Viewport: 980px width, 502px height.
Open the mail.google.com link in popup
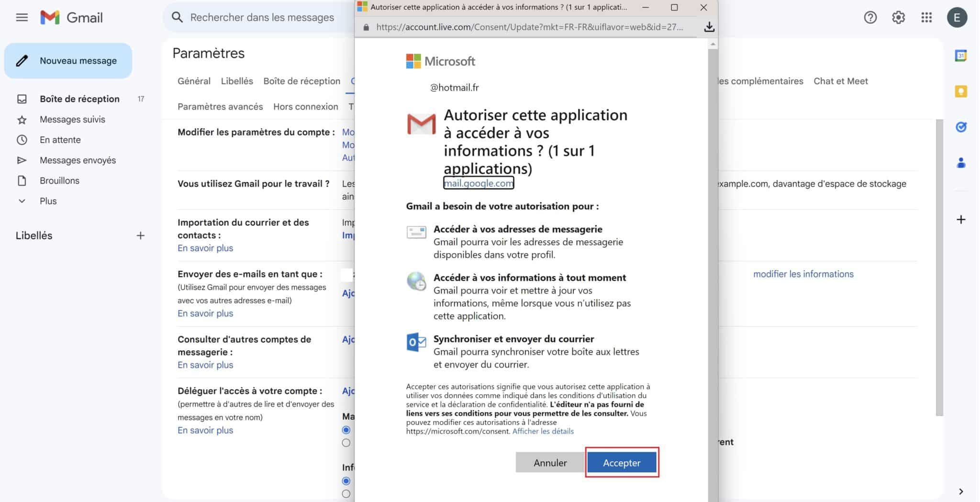point(479,183)
